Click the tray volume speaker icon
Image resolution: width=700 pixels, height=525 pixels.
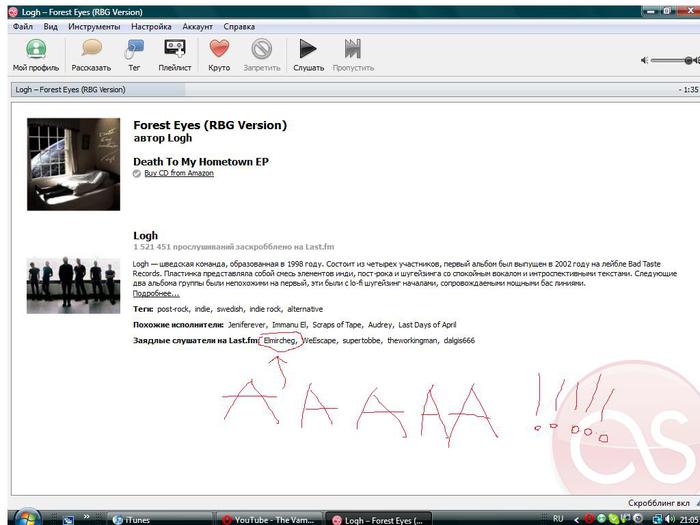tap(670, 519)
